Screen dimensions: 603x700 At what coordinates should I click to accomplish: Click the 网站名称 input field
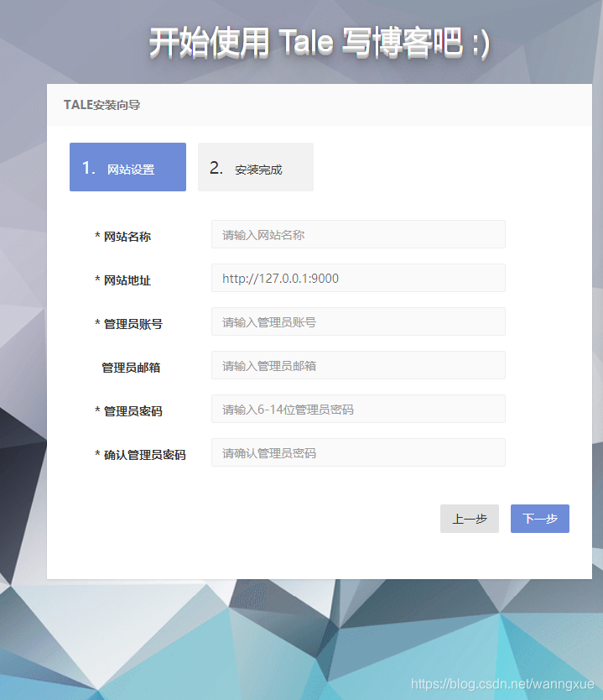click(x=358, y=234)
